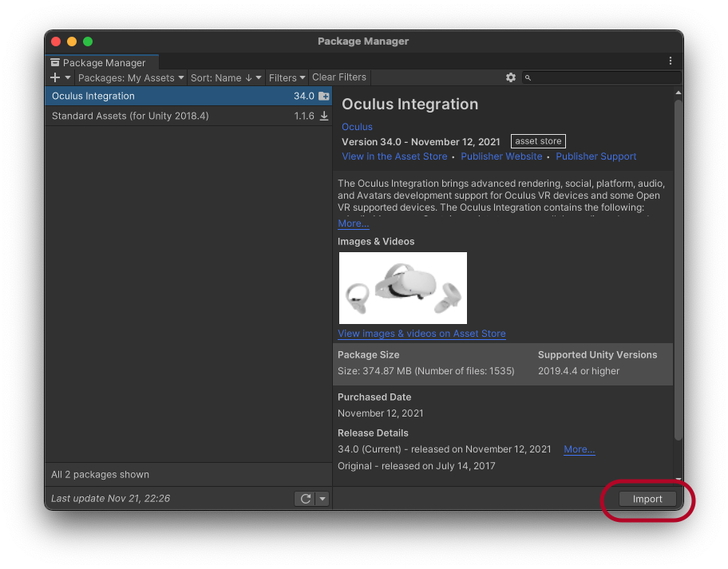Click the scroll up arrow in details panel
This screenshot has width=728, height=569.
click(x=679, y=93)
